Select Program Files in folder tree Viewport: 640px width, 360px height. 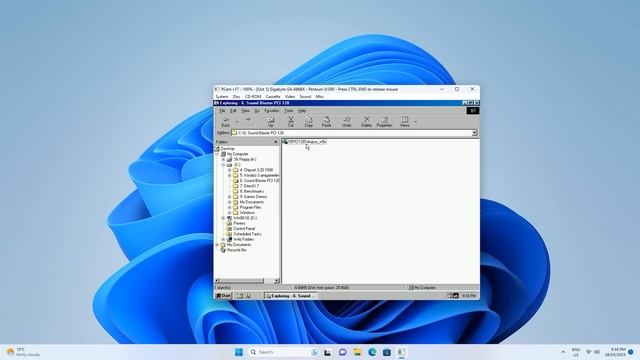coord(251,207)
